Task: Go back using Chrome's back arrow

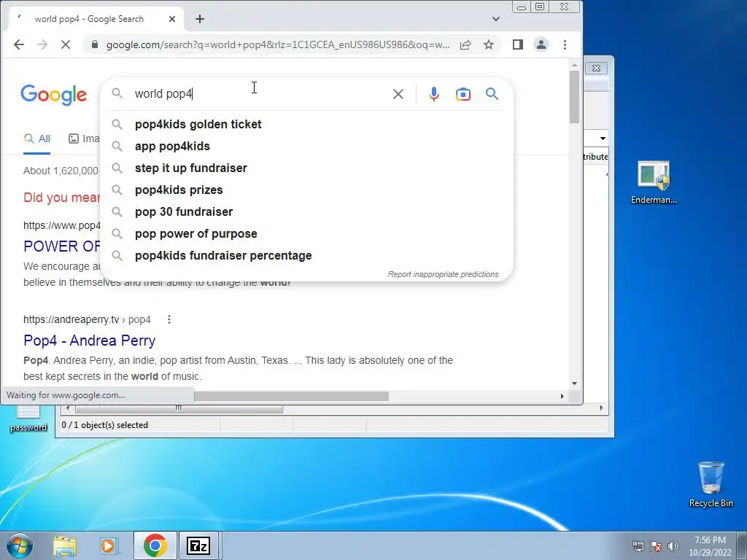Action: (x=18, y=44)
